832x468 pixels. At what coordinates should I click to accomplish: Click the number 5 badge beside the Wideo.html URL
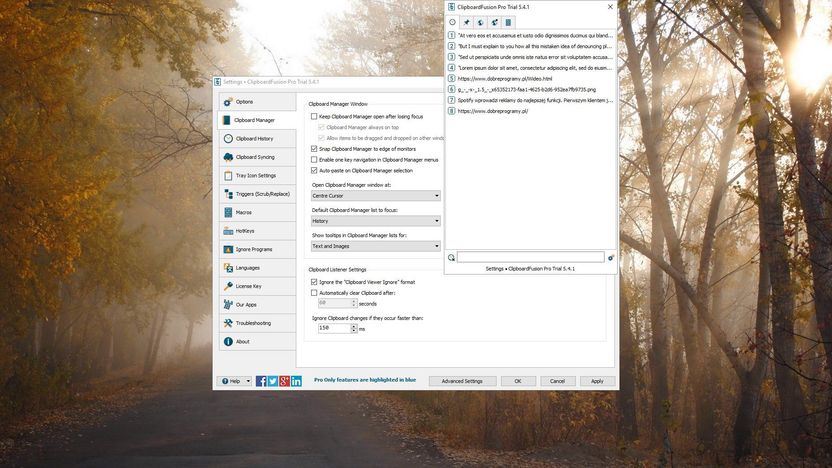[452, 79]
